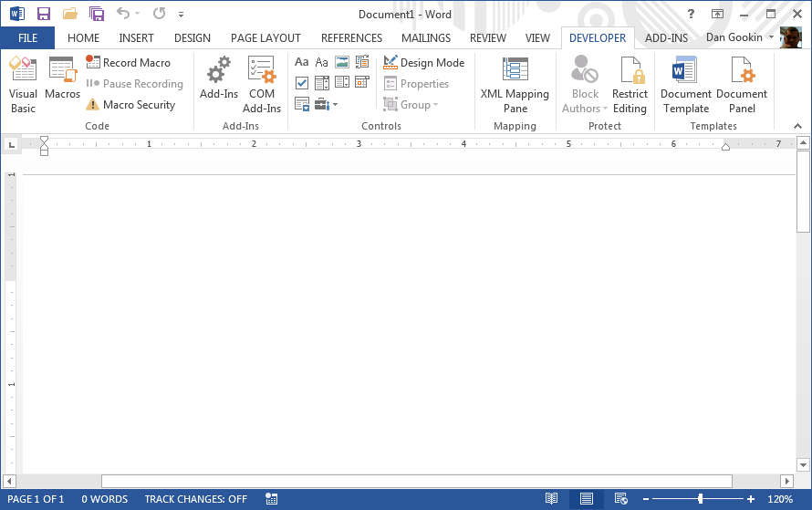Screen dimensions: 812x510
Task: Click the tab stop selector on ruler
Action: [11, 144]
